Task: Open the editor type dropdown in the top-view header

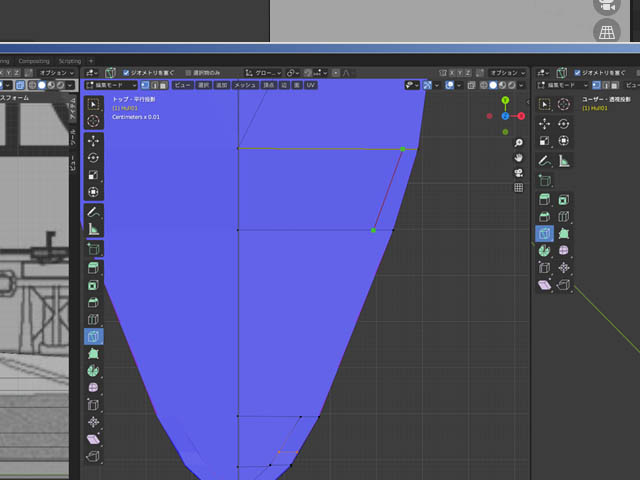Action: (92, 73)
